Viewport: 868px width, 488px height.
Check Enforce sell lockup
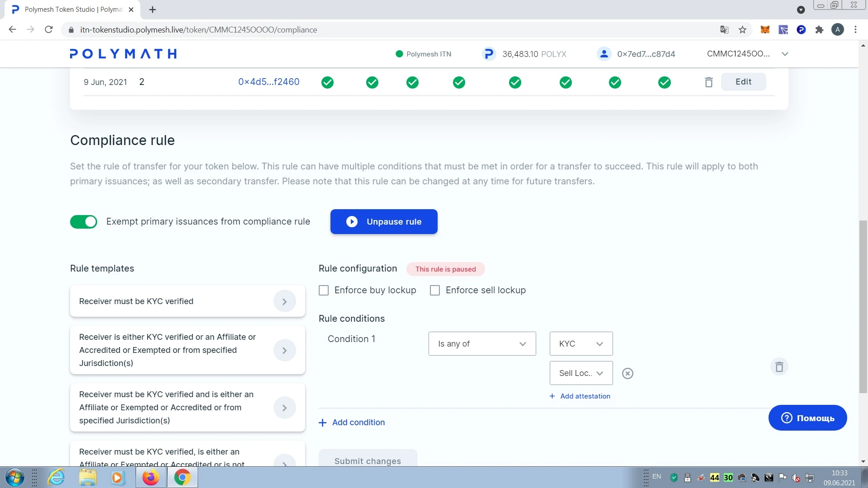click(x=435, y=291)
